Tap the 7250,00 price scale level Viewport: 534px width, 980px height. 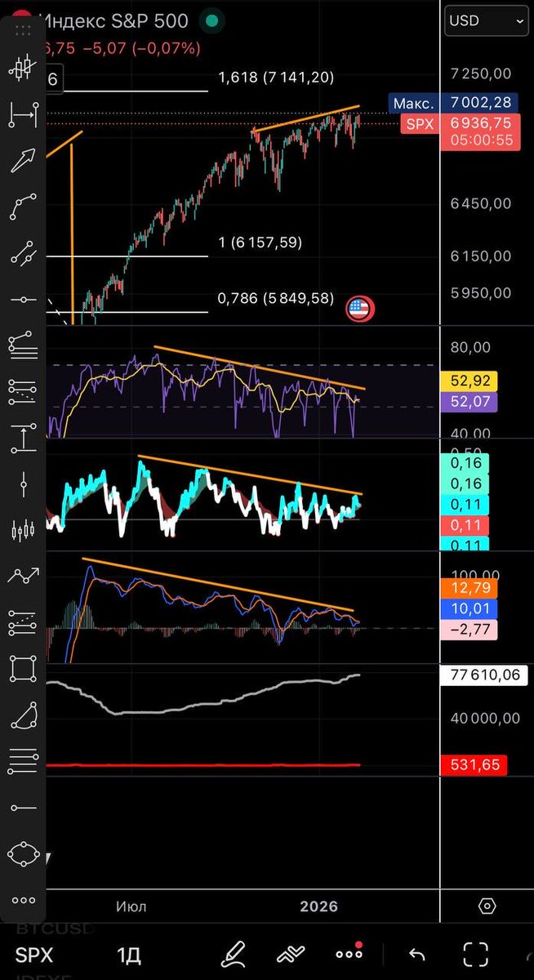coord(482,73)
